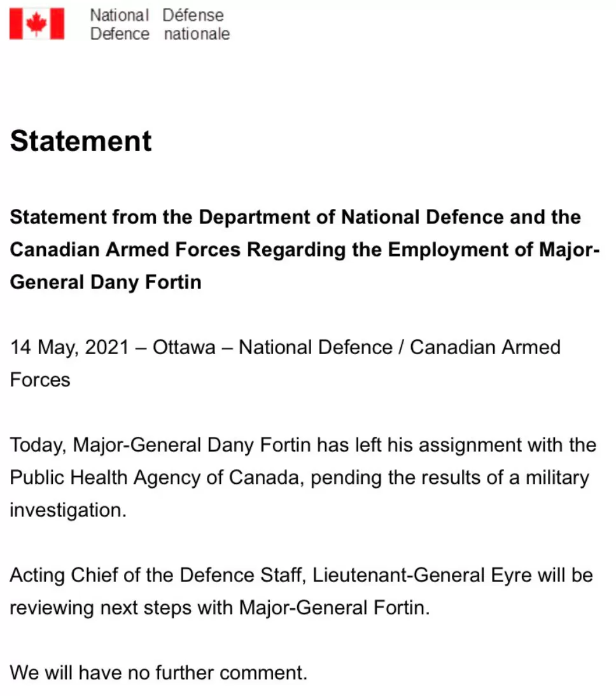This screenshot has height=696, width=616.
Task: Click the '14 May, 2021' date text
Action: (69, 348)
